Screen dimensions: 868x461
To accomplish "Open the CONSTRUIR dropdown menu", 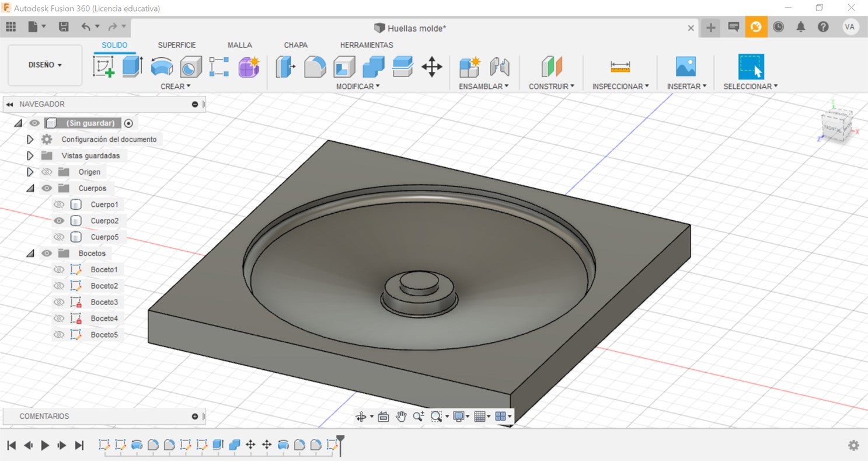I will pos(552,86).
